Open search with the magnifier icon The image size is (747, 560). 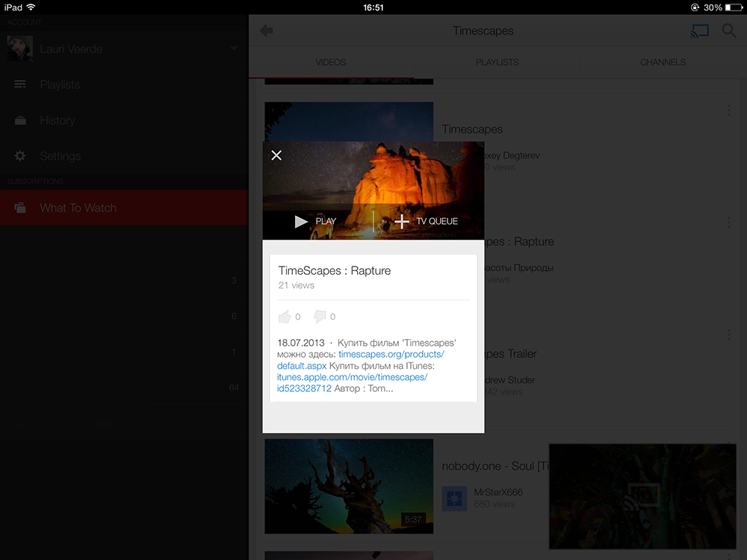click(729, 31)
